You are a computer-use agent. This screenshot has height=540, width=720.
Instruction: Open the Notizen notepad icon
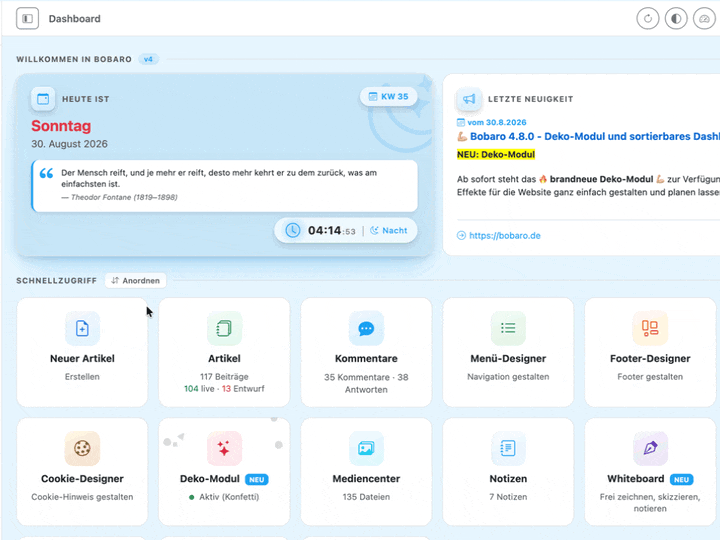click(x=508, y=448)
